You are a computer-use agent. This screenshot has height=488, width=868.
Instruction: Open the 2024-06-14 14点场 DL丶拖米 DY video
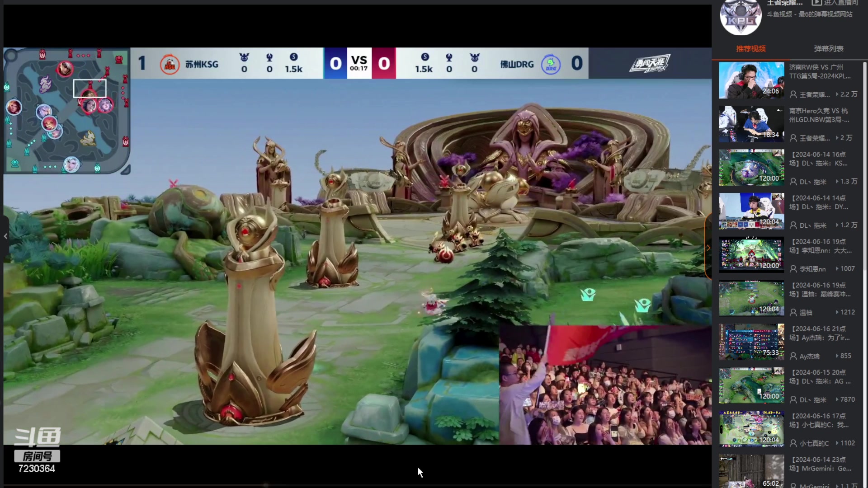819,202
